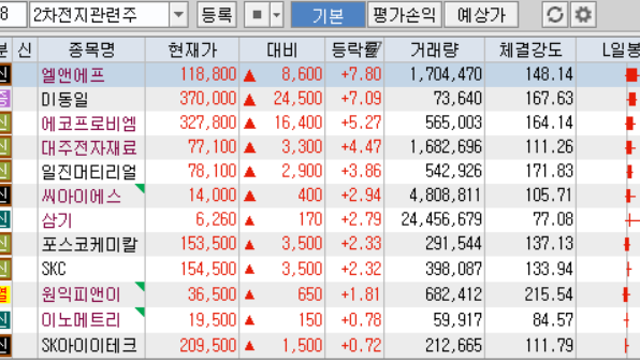This screenshot has height=360, width=640.
Task: Click volume 4,808,811 of 씨아이에스
Action: pyautogui.click(x=446, y=195)
